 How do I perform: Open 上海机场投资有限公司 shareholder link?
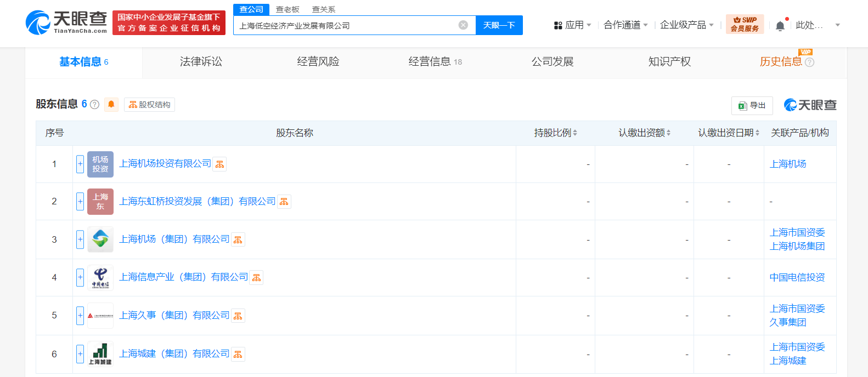pos(165,164)
